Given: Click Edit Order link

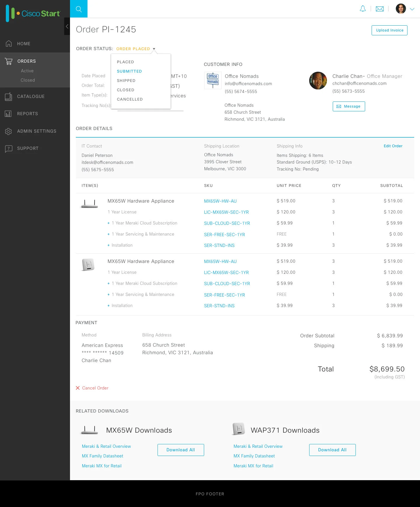Looking at the screenshot, I should 393,146.
